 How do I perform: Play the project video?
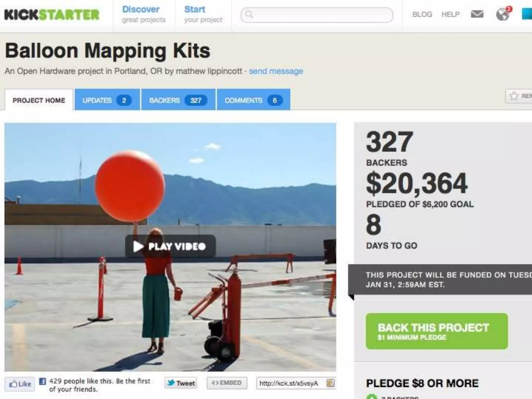[170, 246]
